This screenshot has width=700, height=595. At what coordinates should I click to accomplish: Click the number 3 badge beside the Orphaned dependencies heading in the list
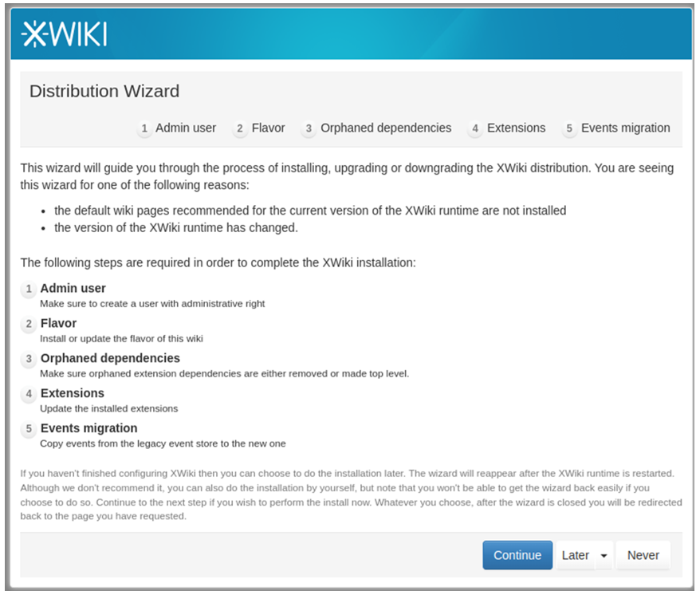29,360
